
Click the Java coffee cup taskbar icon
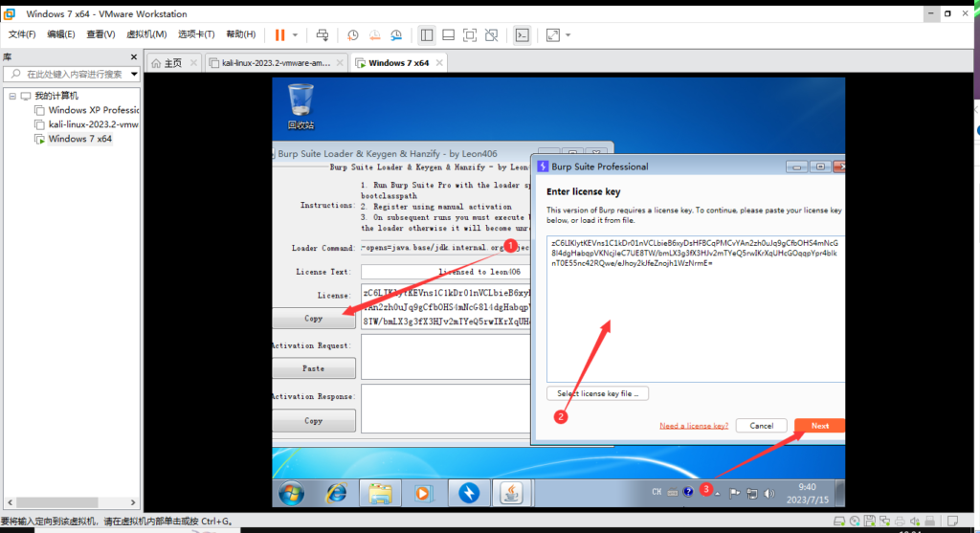(x=512, y=494)
